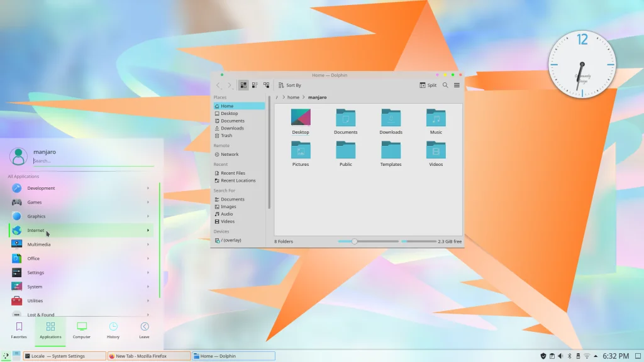Select the Documents folder icon
644x362 pixels.
(346, 121)
